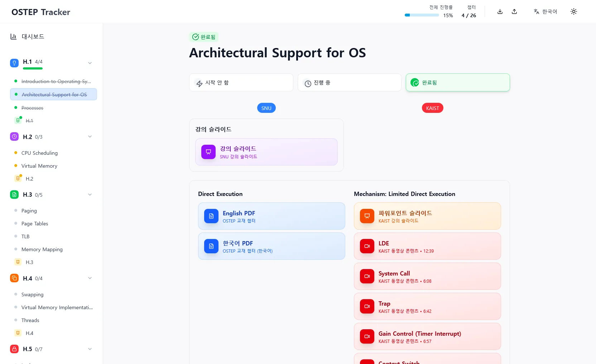Click the green H.3 document icon

[x=14, y=195]
